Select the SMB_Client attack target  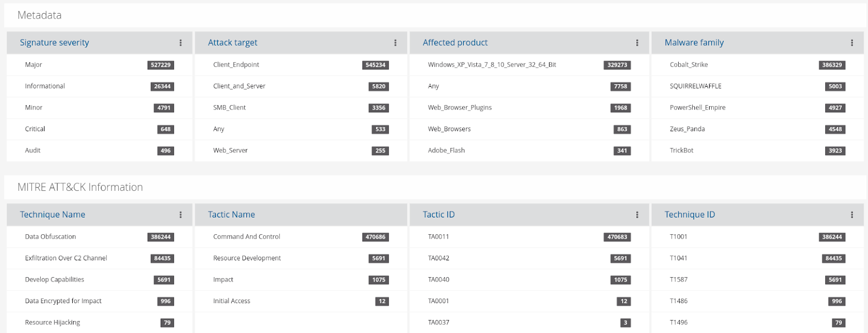pos(301,107)
